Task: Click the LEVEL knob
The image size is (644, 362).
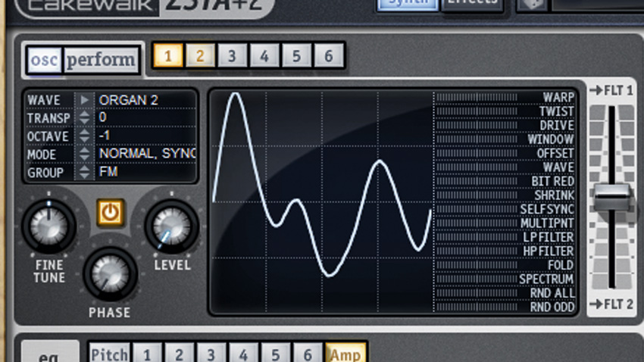Action: pos(171,226)
